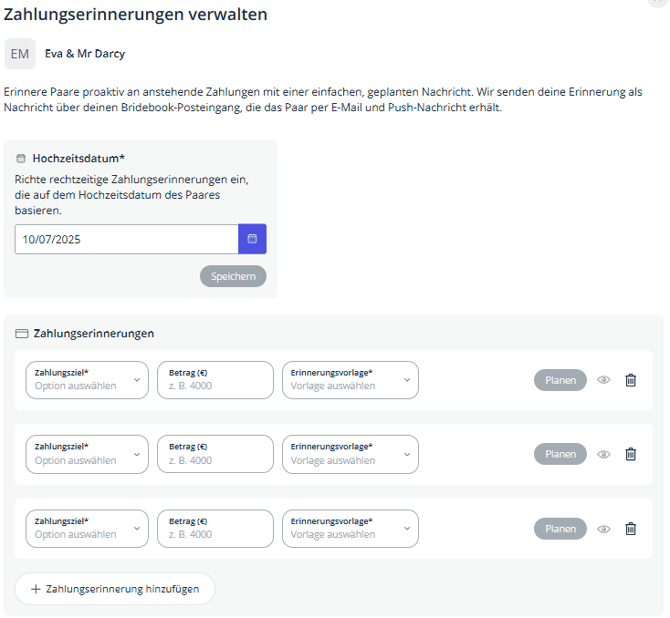Remove the third payment reminder row

[x=630, y=528]
